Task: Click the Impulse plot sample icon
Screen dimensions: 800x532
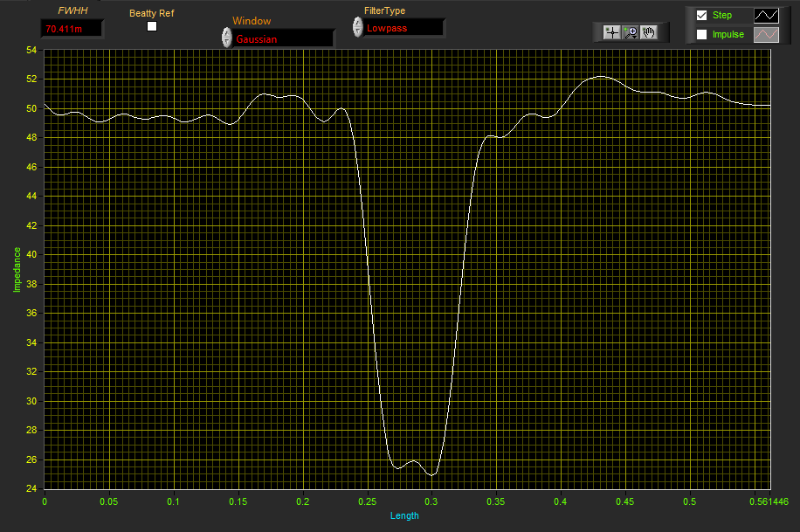Action: tap(766, 35)
